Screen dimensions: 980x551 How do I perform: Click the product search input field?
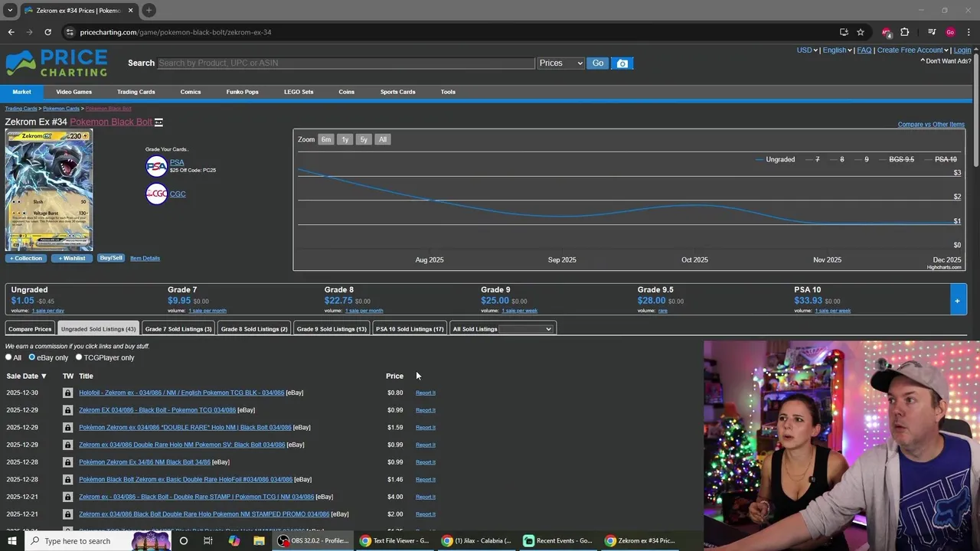[346, 64]
